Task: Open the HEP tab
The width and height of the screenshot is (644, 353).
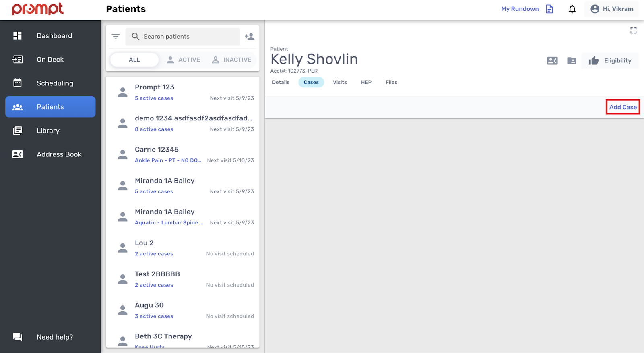Action: coord(366,82)
